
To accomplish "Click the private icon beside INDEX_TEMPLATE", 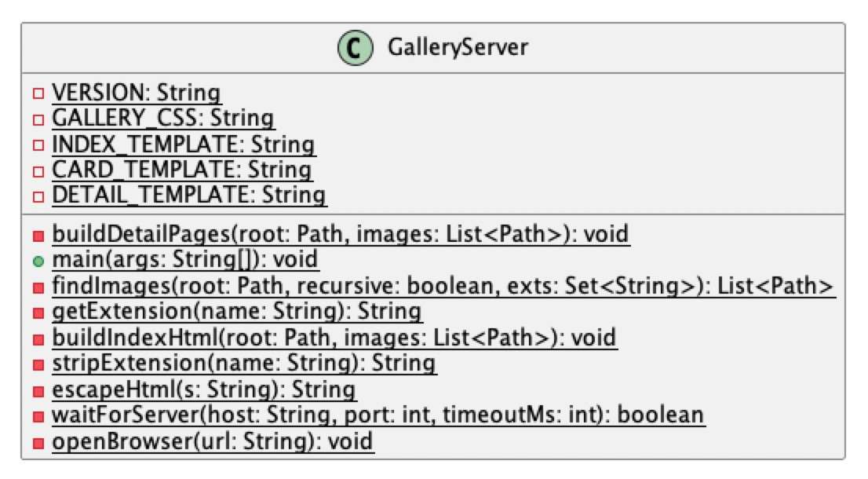I will pos(38,145).
